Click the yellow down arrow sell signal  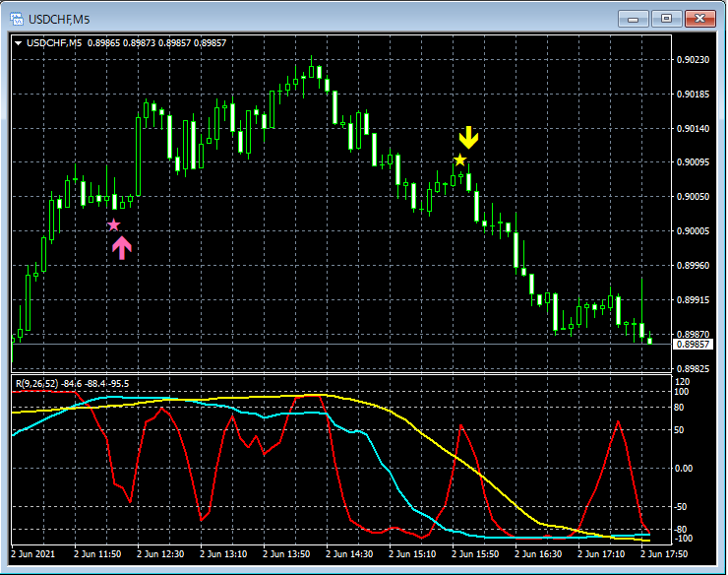coord(468,138)
